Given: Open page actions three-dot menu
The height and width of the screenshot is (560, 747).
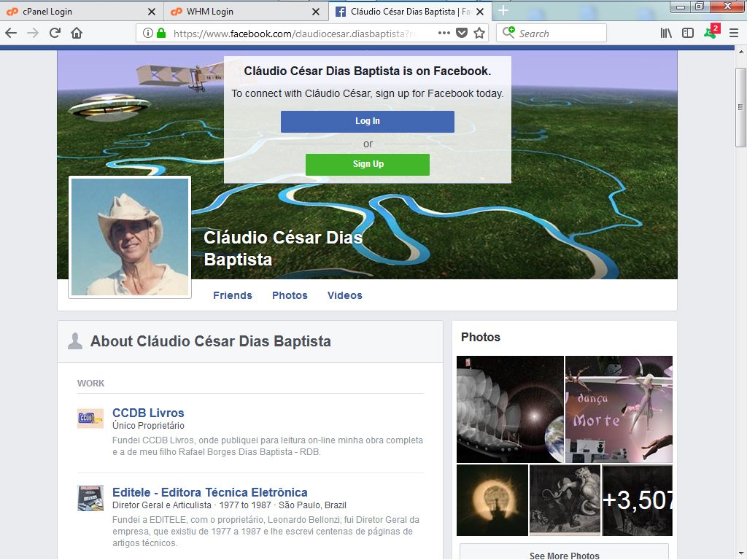Looking at the screenshot, I should tap(444, 33).
